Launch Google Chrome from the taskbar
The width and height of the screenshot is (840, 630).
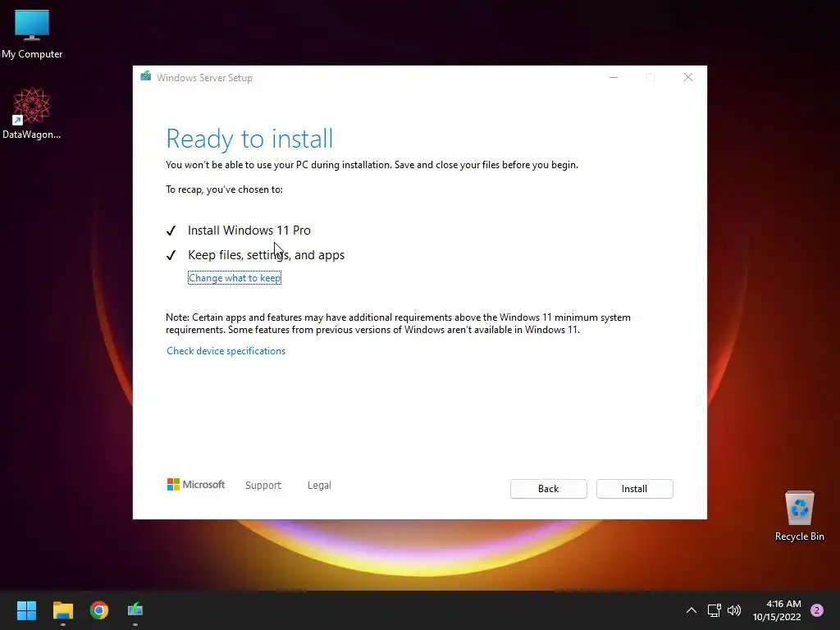(99, 610)
